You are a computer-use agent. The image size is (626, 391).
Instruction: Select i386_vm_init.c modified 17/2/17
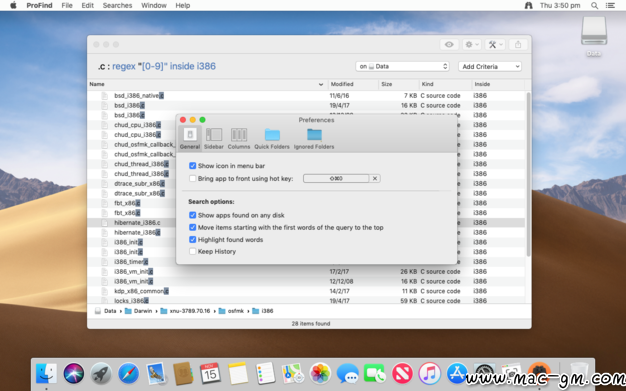tap(306, 272)
